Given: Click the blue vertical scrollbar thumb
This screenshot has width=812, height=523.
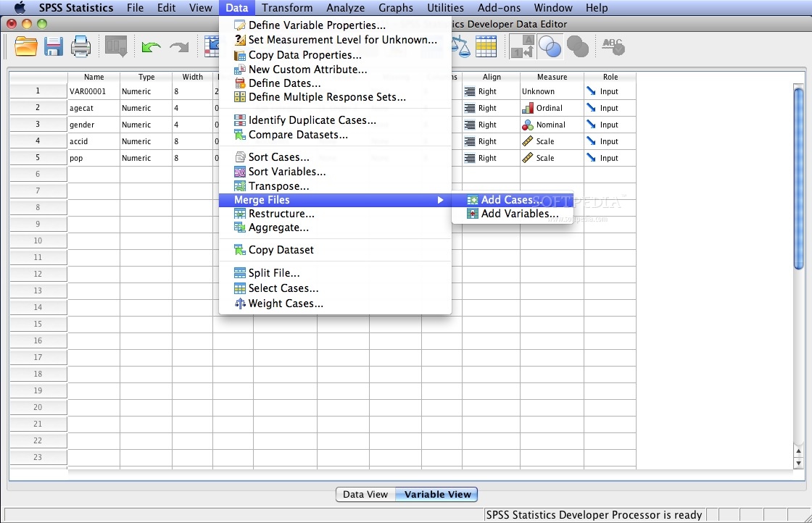Looking at the screenshot, I should tap(798, 177).
